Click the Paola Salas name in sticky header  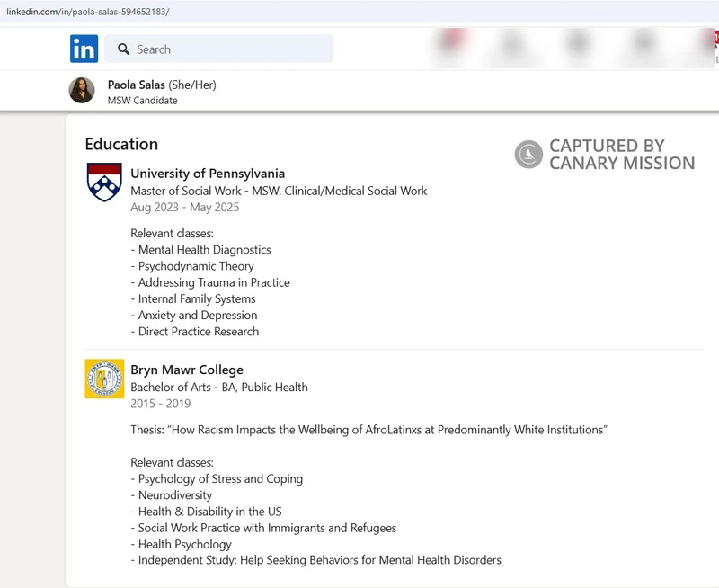pyautogui.click(x=137, y=85)
